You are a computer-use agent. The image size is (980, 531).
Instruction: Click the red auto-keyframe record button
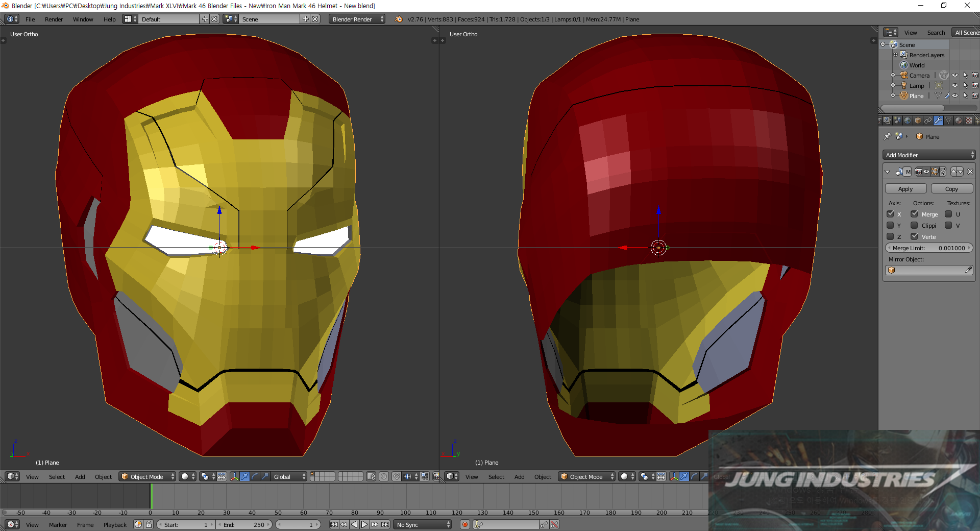[x=464, y=524]
